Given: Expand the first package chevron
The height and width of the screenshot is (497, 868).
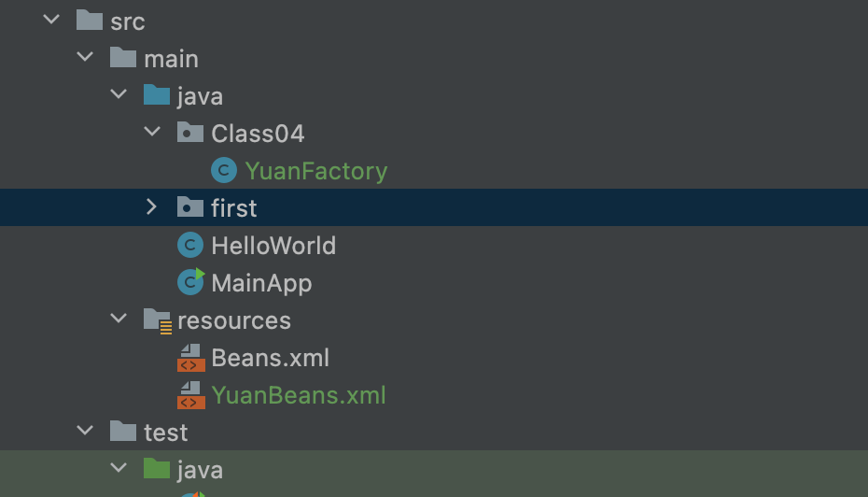Looking at the screenshot, I should 152,207.
